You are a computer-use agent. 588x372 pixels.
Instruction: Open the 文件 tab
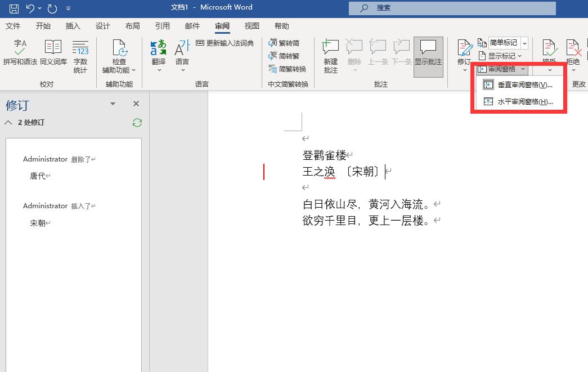(13, 26)
